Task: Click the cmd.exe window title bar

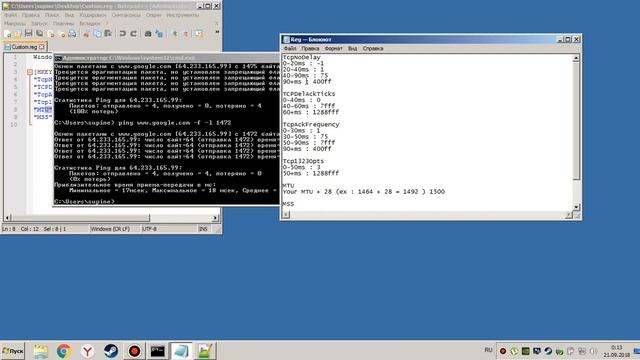Action: pyautogui.click(x=167, y=58)
